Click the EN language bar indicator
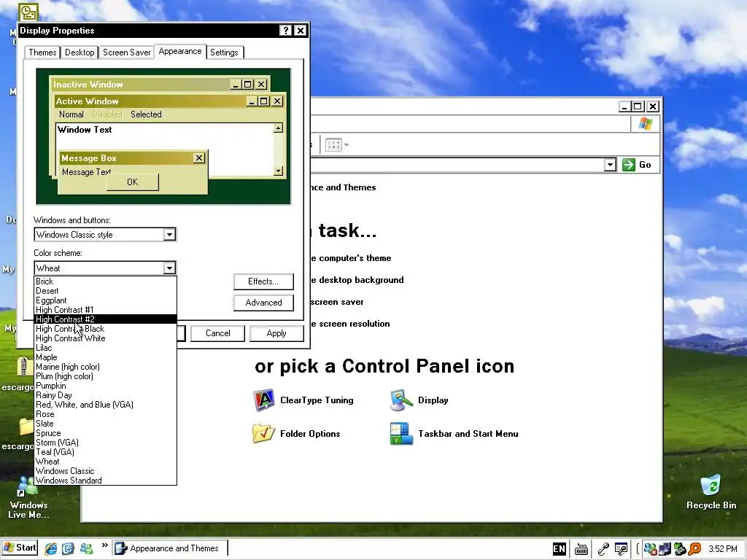 [x=560, y=549]
